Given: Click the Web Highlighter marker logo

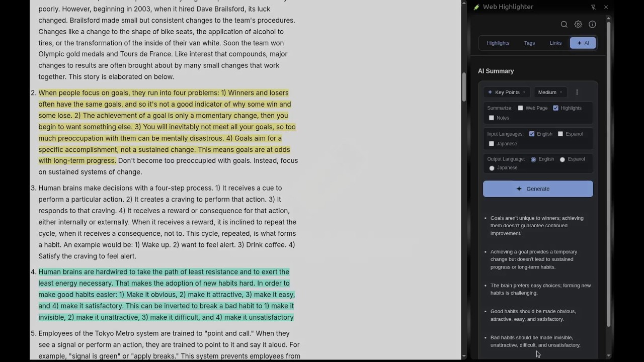Looking at the screenshot, I should (476, 7).
